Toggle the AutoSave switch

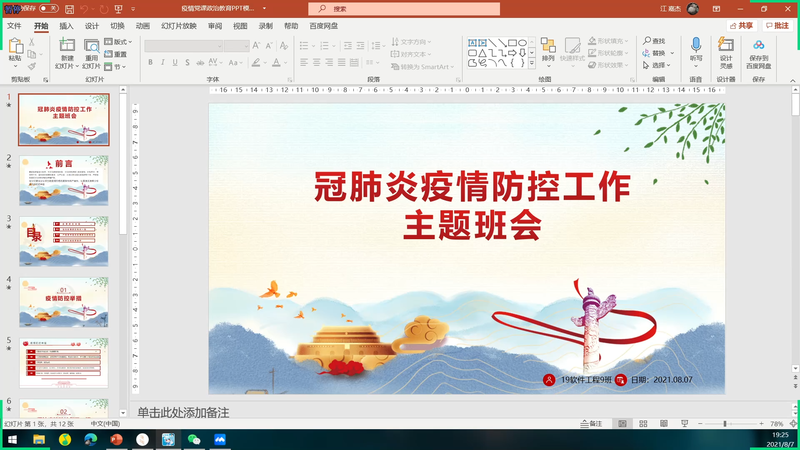point(48,8)
